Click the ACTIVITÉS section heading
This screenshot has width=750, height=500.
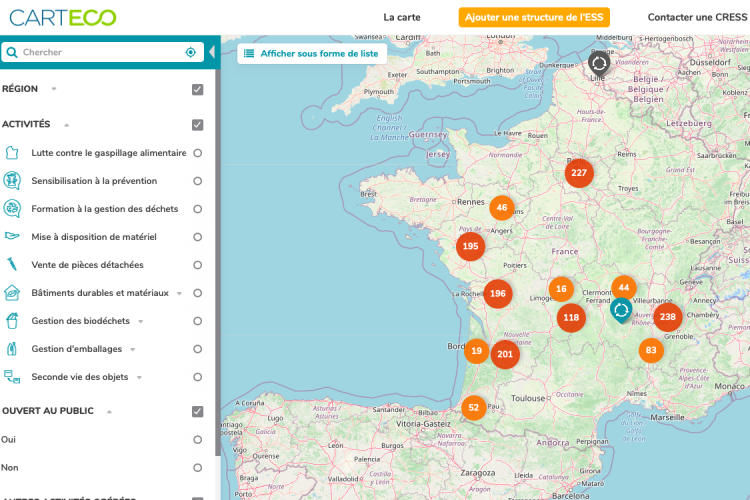click(26, 124)
